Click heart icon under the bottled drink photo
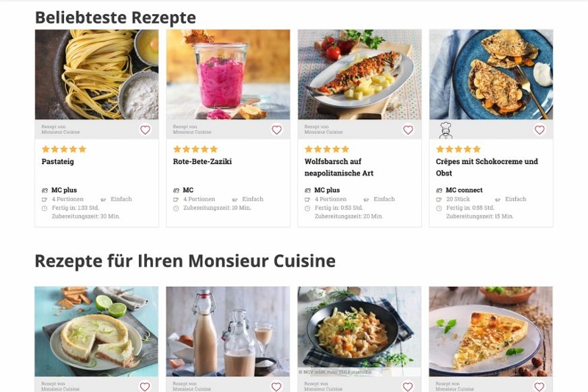 pos(276,386)
